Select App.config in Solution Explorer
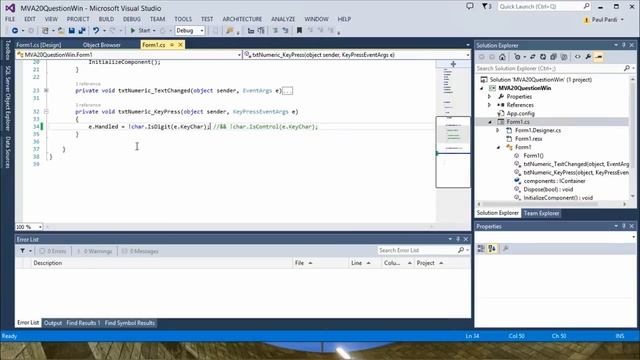 tap(520, 113)
